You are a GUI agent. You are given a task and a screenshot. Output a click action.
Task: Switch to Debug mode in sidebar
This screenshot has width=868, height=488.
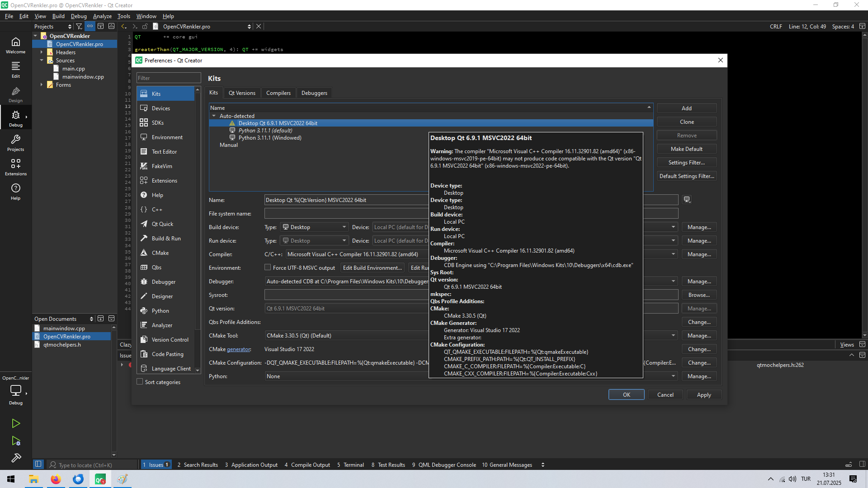[16, 118]
